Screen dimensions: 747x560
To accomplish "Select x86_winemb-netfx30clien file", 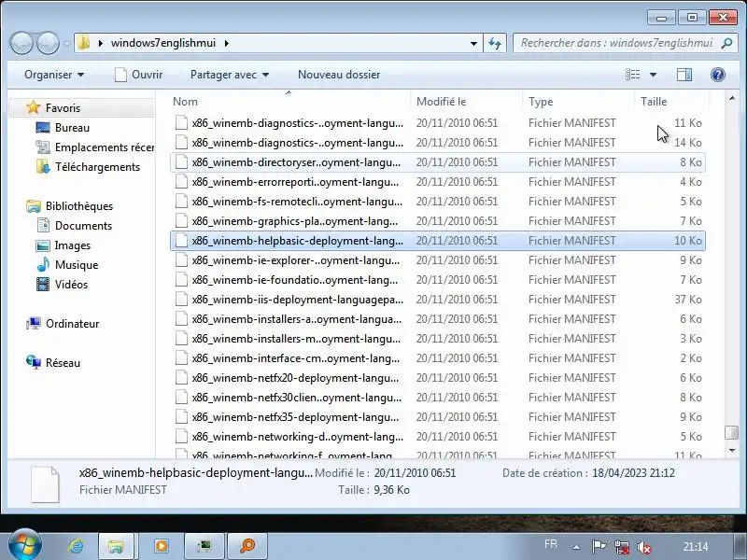I will point(437,398).
